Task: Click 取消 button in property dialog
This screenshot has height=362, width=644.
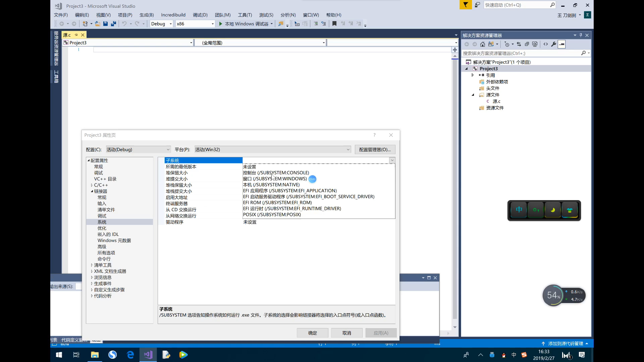Action: tap(347, 333)
